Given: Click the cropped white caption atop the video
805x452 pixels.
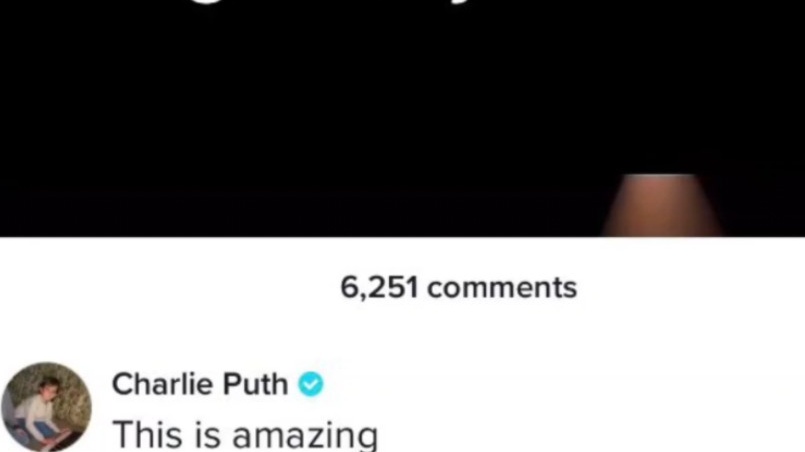Looking at the screenshot, I should pyautogui.click(x=402, y=4).
